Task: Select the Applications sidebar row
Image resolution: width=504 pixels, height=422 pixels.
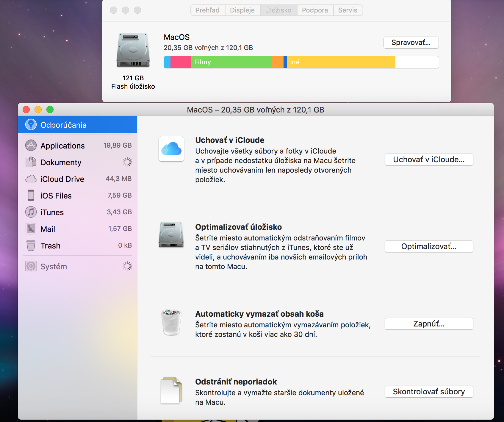Action: click(x=77, y=146)
